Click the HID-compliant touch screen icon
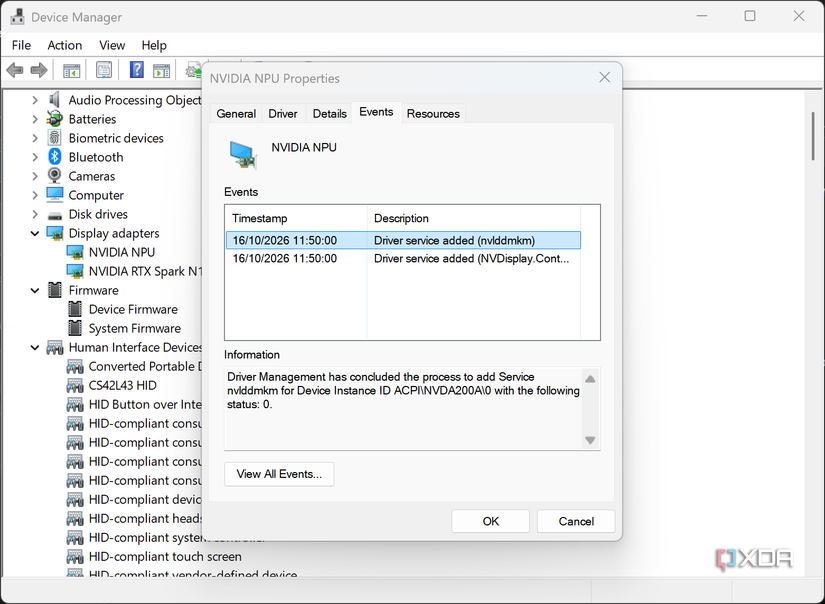The height and width of the screenshot is (604, 825). (75, 556)
